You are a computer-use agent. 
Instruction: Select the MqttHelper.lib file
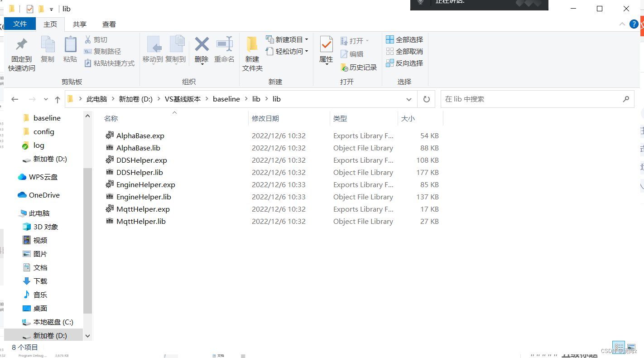click(141, 221)
